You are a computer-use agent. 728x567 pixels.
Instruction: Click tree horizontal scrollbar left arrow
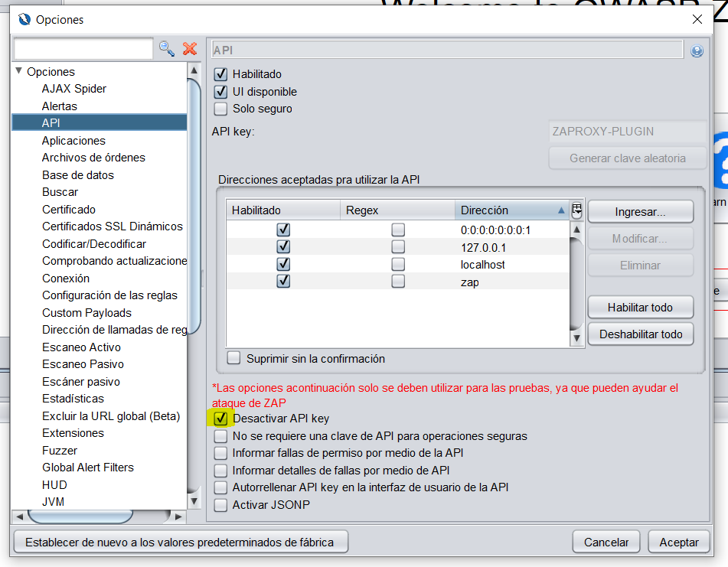(20, 516)
